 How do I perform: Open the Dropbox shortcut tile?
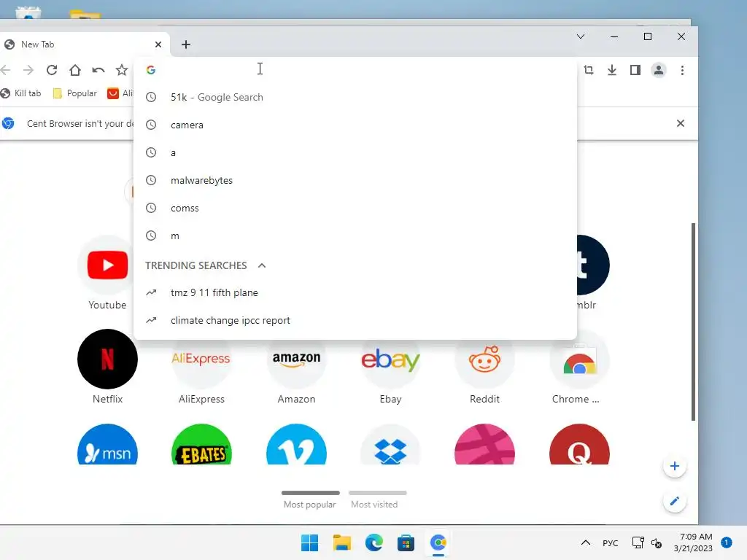click(x=391, y=444)
